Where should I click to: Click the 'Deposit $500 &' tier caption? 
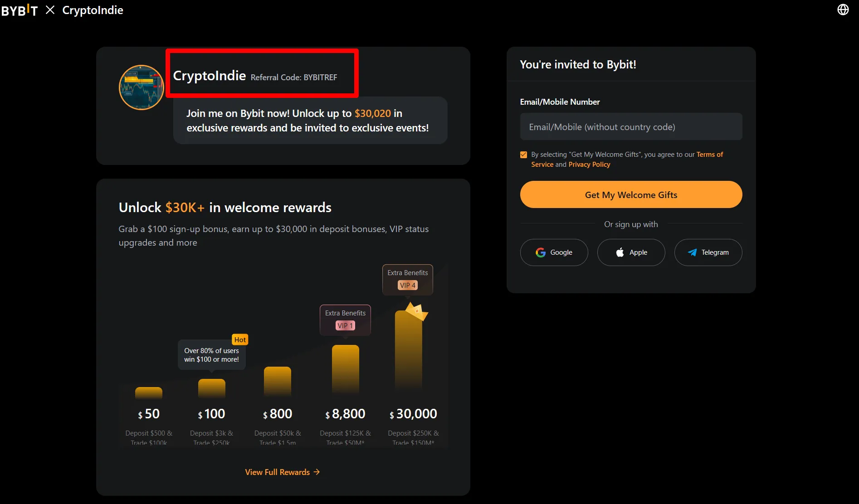tap(149, 433)
